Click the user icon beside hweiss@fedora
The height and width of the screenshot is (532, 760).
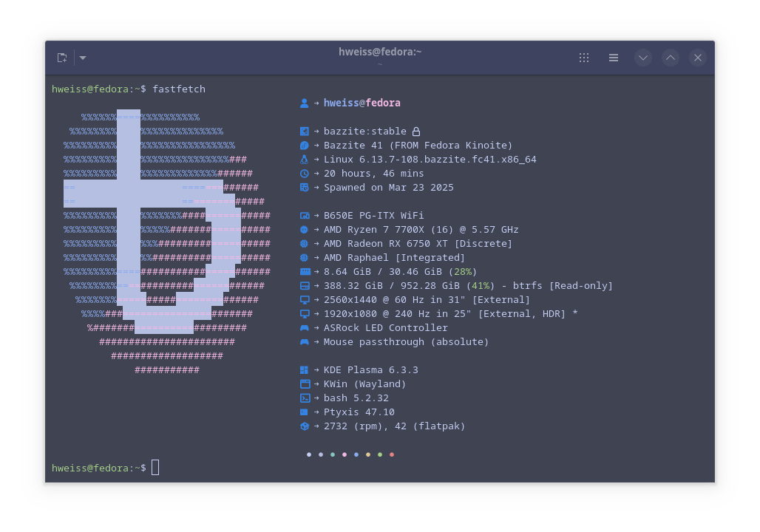click(x=305, y=103)
